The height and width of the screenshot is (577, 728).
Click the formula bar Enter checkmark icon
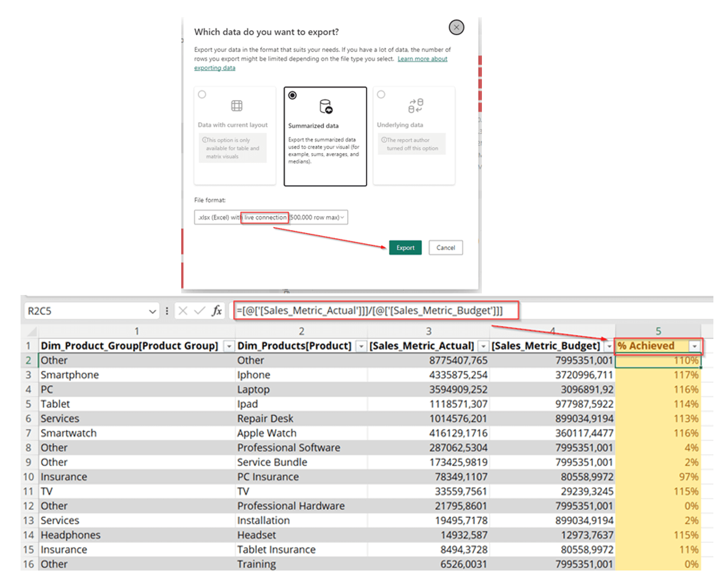pos(200,311)
